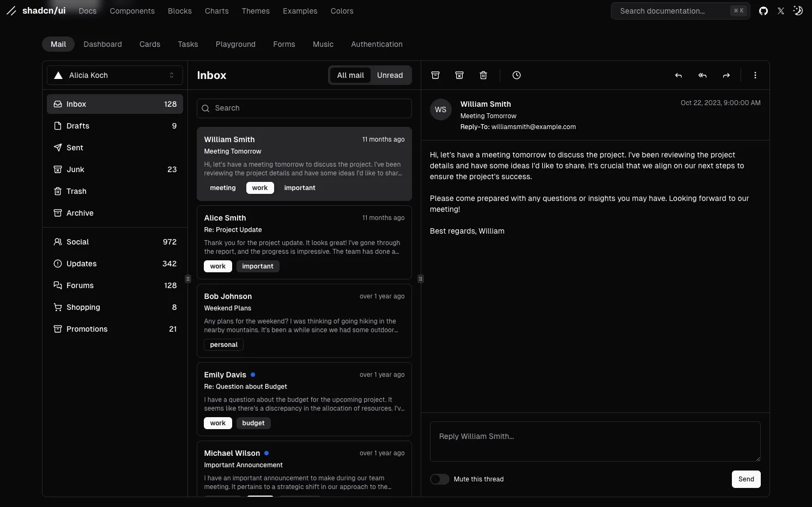
Task: Click the Snooze clock icon
Action: pos(517,75)
